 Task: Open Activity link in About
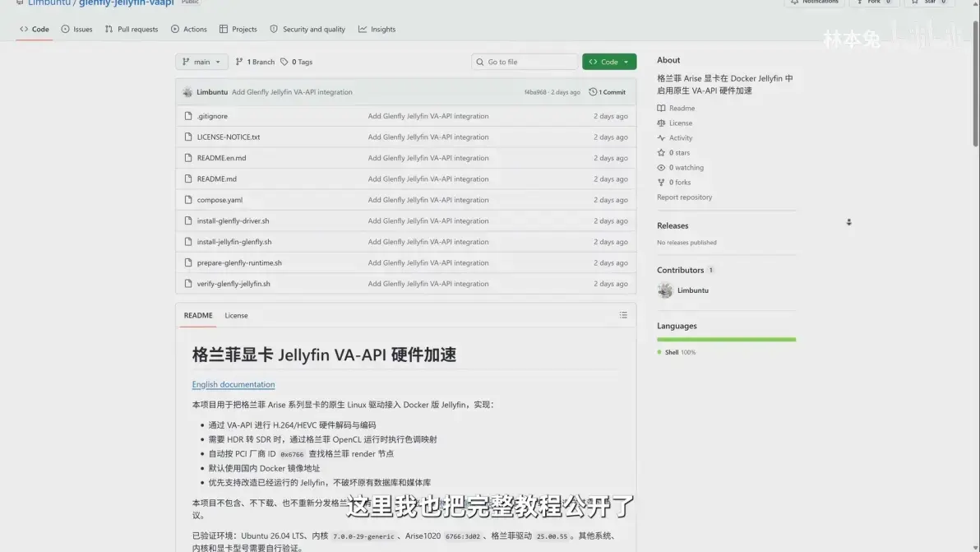(x=674, y=138)
